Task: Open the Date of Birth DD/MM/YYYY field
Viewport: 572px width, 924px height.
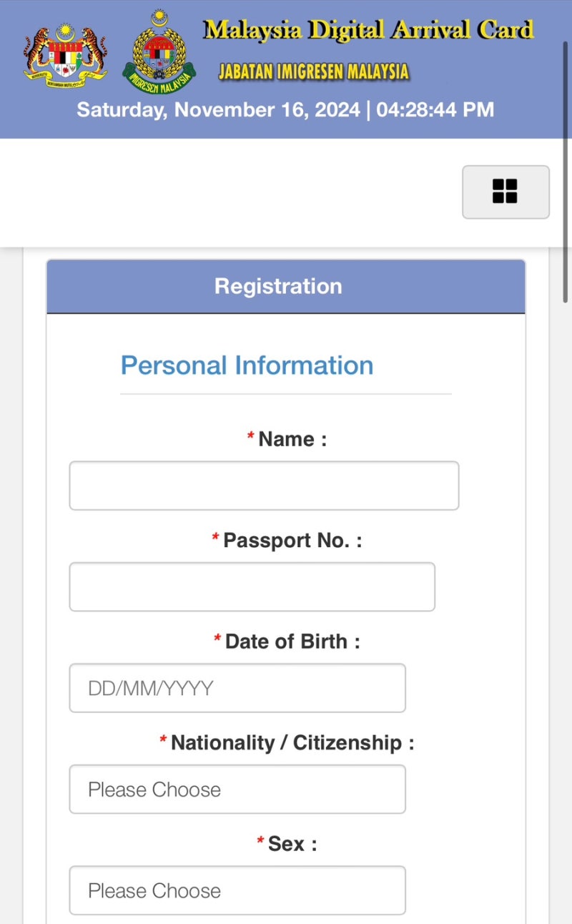Action: pos(237,688)
